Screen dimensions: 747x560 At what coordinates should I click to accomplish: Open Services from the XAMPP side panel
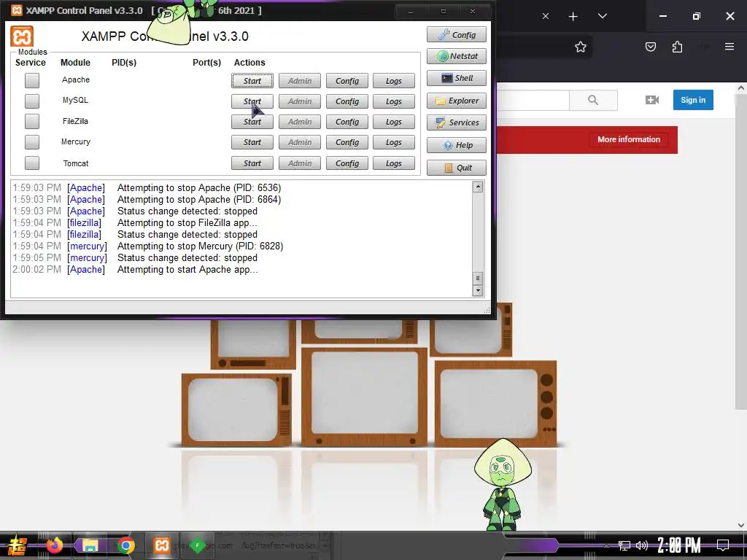457,122
